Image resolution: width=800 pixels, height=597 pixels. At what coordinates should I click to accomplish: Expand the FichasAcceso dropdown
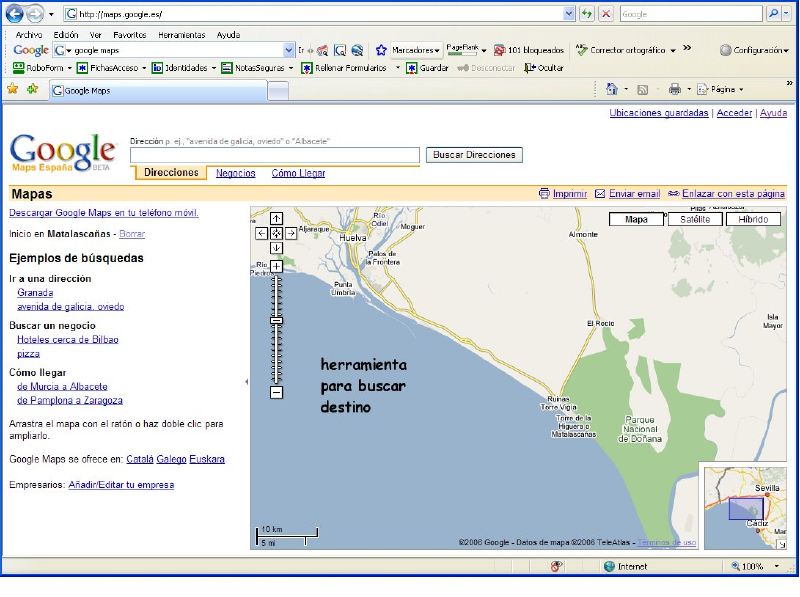144,68
